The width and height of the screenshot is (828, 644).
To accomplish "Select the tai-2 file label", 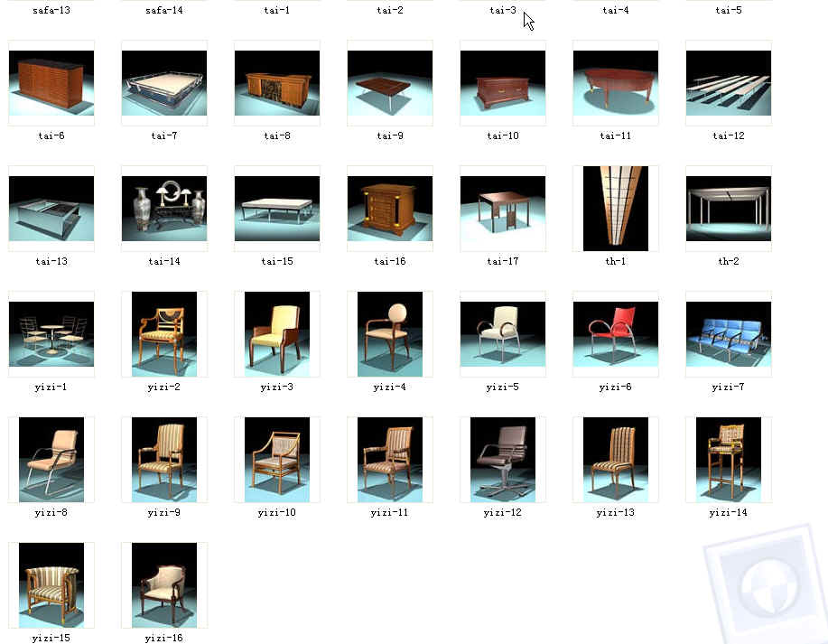I will 390,10.
